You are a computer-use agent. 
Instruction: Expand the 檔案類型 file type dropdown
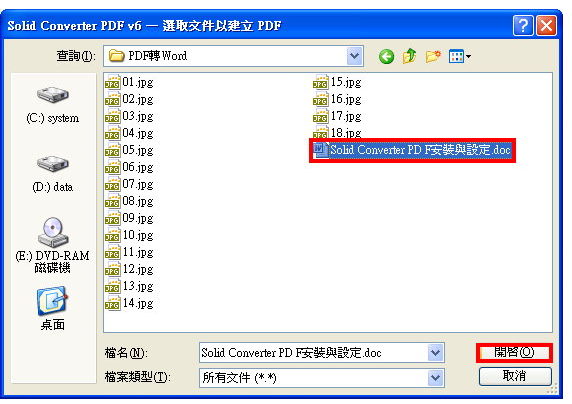click(435, 378)
